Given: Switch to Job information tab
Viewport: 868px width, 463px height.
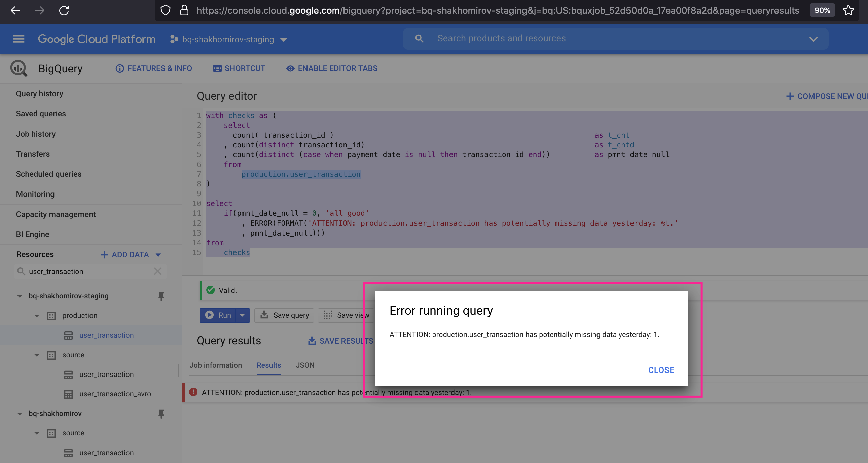Looking at the screenshot, I should tap(216, 365).
